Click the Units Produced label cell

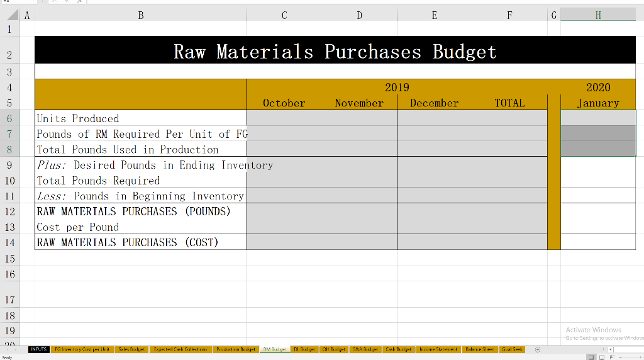tap(141, 118)
